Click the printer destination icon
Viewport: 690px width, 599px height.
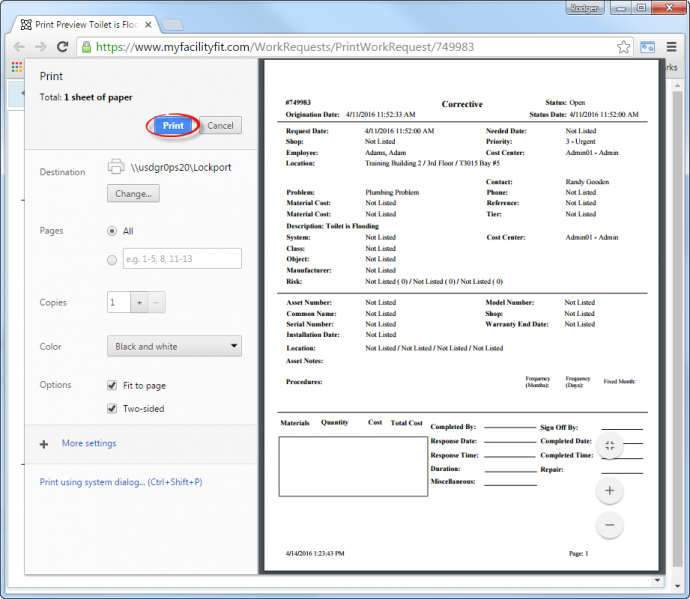coord(116,167)
